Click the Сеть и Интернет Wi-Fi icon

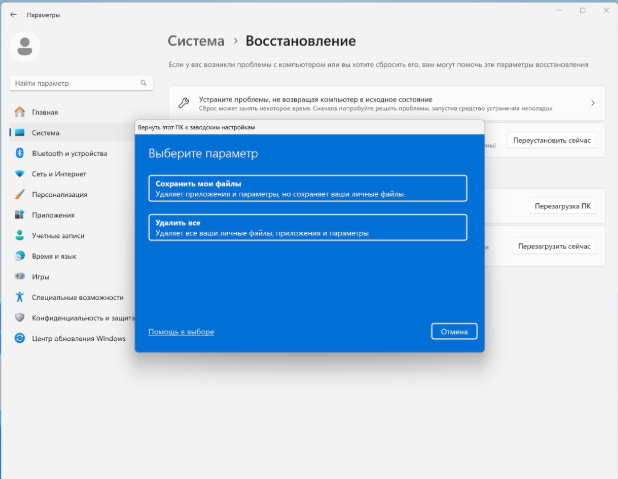20,173
